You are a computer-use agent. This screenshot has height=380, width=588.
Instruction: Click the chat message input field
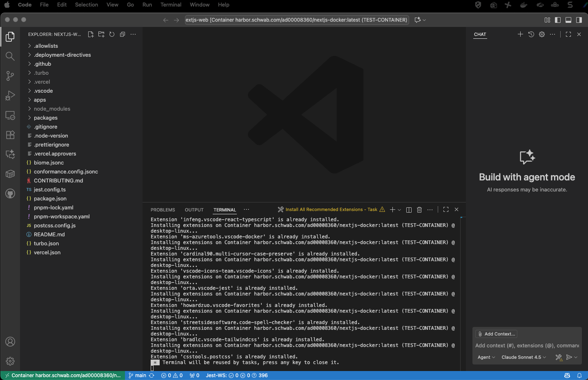click(527, 345)
